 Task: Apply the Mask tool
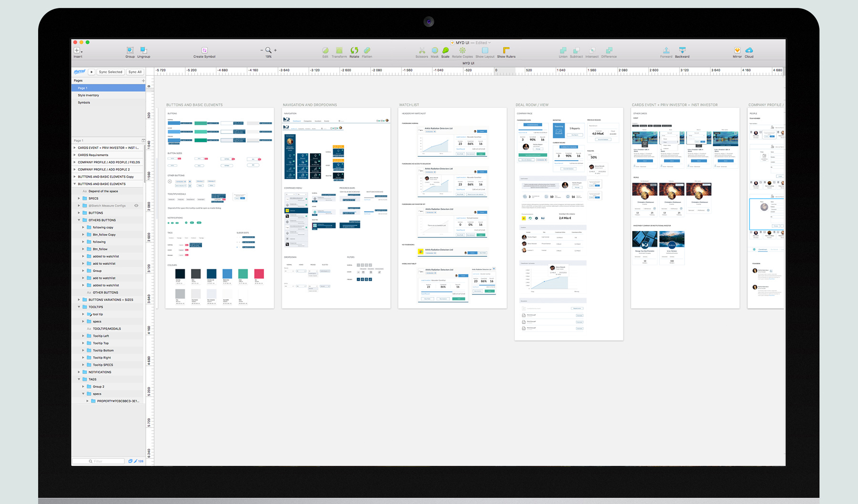435,50
